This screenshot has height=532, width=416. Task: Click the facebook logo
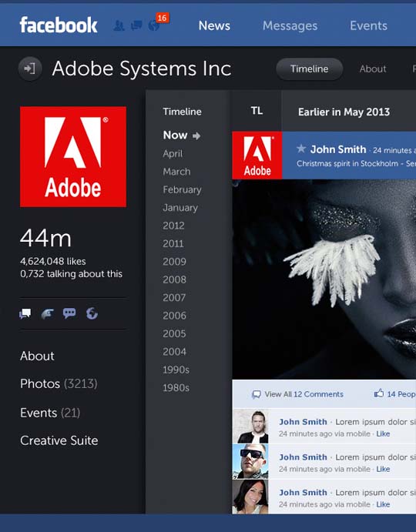(59, 25)
